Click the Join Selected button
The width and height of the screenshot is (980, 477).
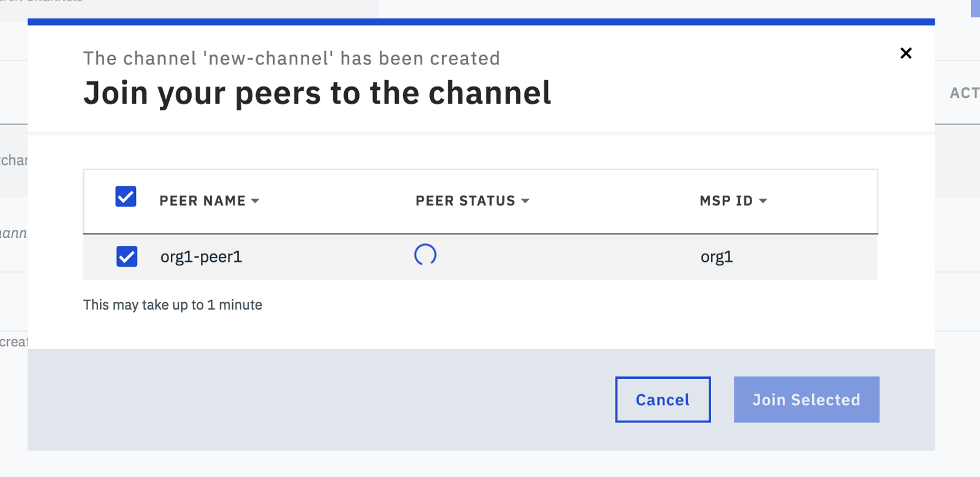806,400
